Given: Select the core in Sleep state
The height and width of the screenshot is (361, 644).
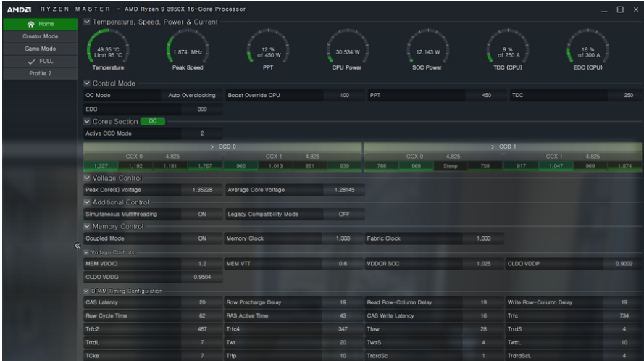Looking at the screenshot, I should click(450, 166).
